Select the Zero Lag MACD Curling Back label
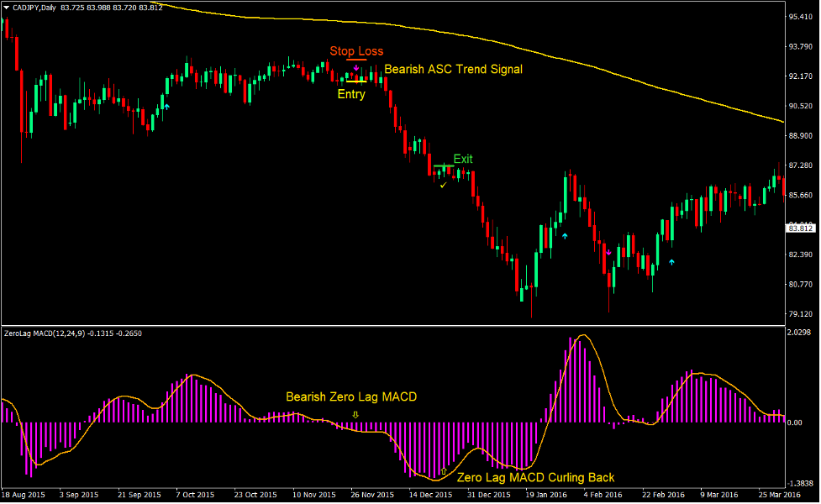Screen dimensions: 821x504 [535, 477]
